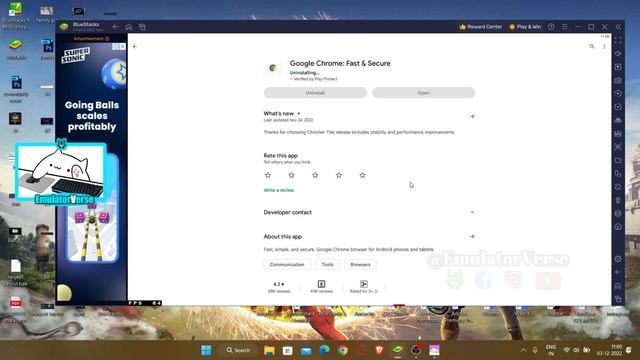Screen dimensions: 640x360
Task: Open Play & Win
Action: 525,27
